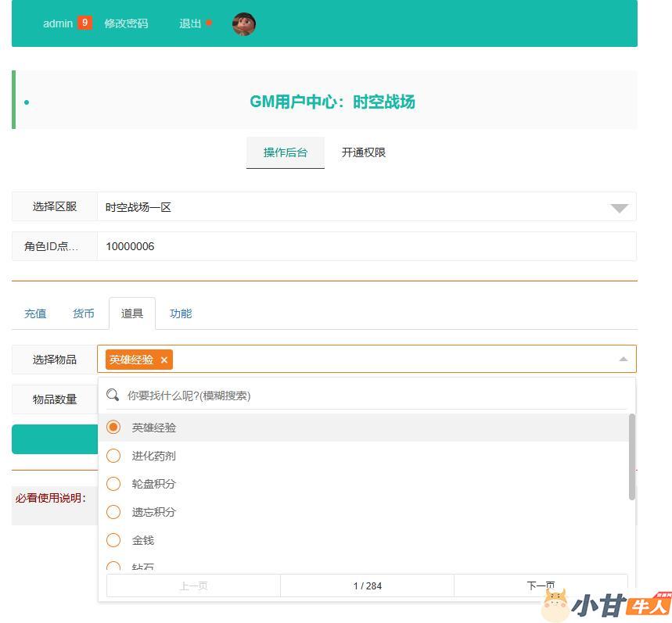Image resolution: width=672 pixels, height=623 pixels.
Task: Switch to the 货币 tab
Action: coord(84,313)
